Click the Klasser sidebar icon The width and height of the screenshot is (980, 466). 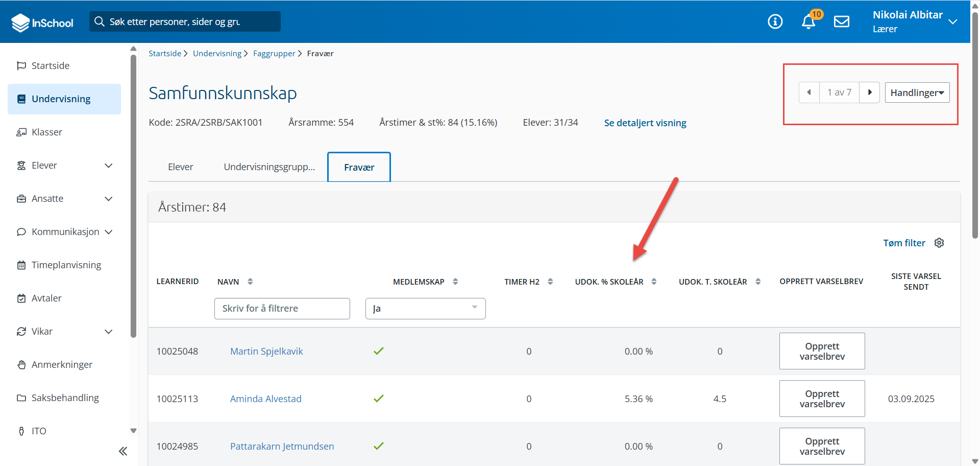(21, 132)
